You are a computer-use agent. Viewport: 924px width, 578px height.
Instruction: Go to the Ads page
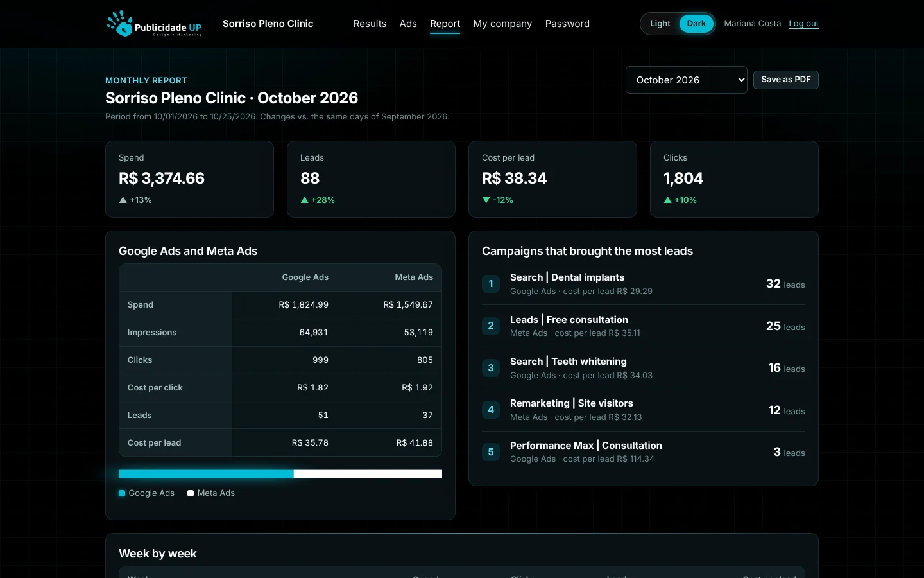pyautogui.click(x=408, y=24)
